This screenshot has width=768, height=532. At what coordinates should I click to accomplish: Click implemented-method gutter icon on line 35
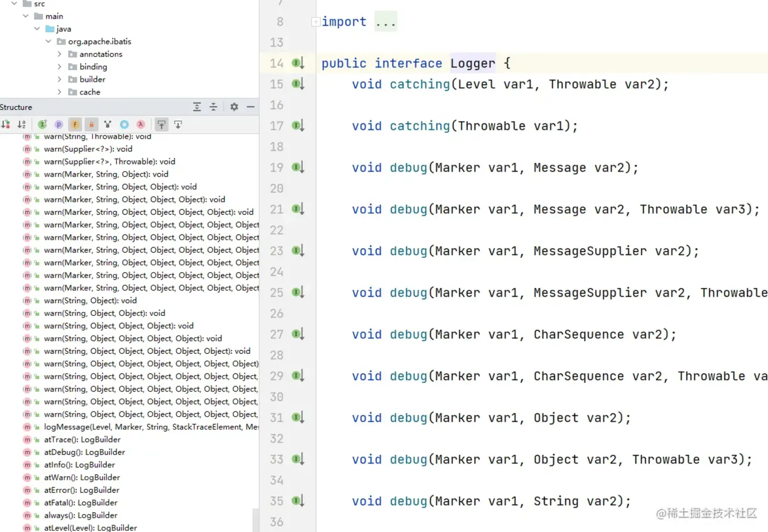click(x=298, y=501)
